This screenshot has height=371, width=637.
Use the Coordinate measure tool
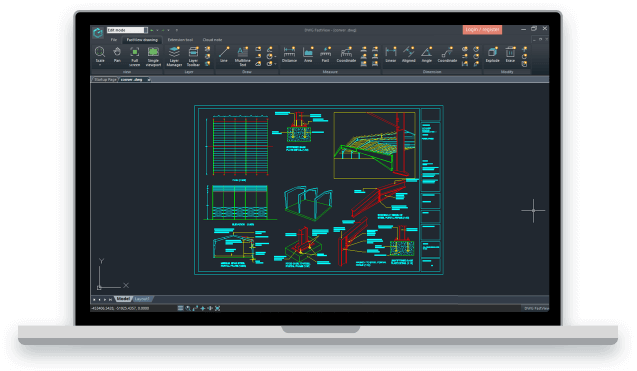(x=346, y=55)
